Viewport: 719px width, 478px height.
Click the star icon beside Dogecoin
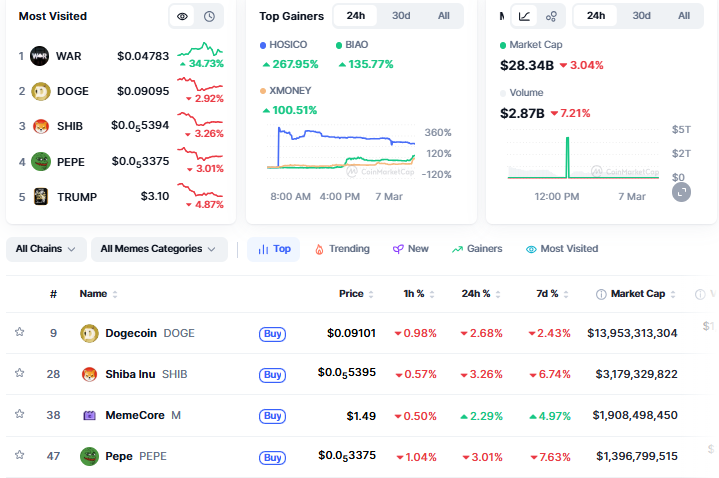coord(19,332)
